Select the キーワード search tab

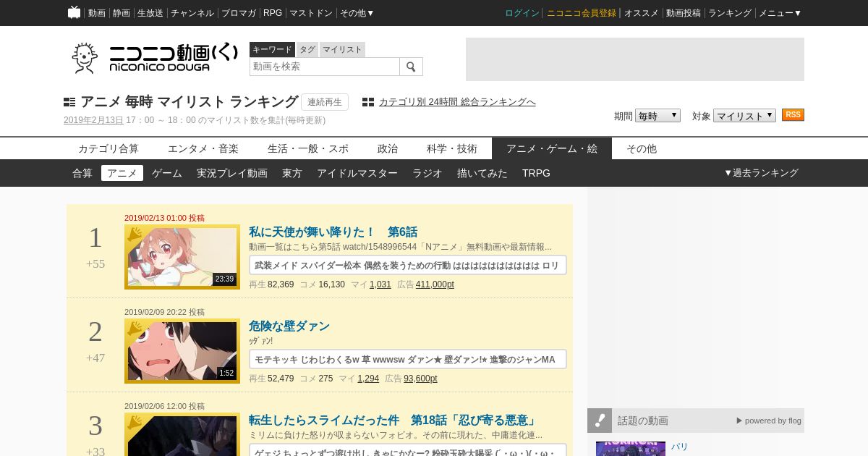[x=272, y=49]
